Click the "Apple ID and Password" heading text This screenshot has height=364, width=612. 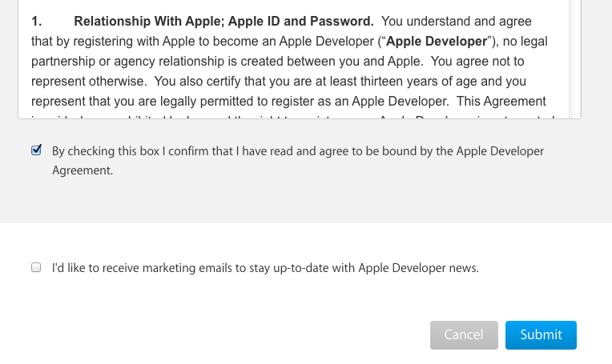click(x=302, y=21)
